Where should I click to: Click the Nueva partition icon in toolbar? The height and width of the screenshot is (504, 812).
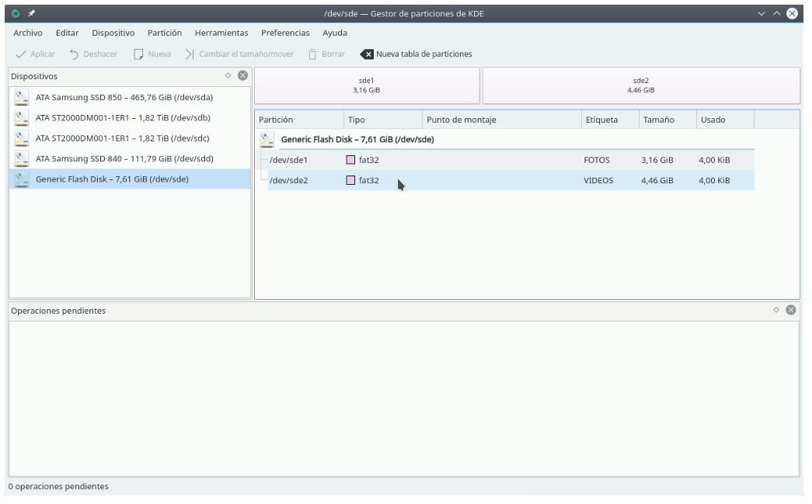point(139,54)
